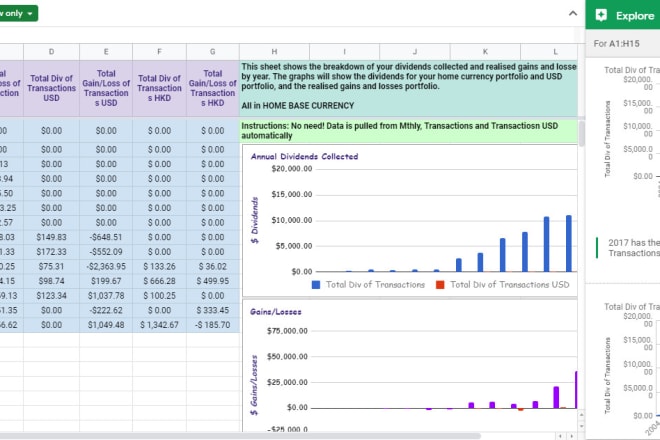The height and width of the screenshot is (440, 660).
Task: Click the blue Total Div of Transactions legend swatch
Action: (316, 285)
